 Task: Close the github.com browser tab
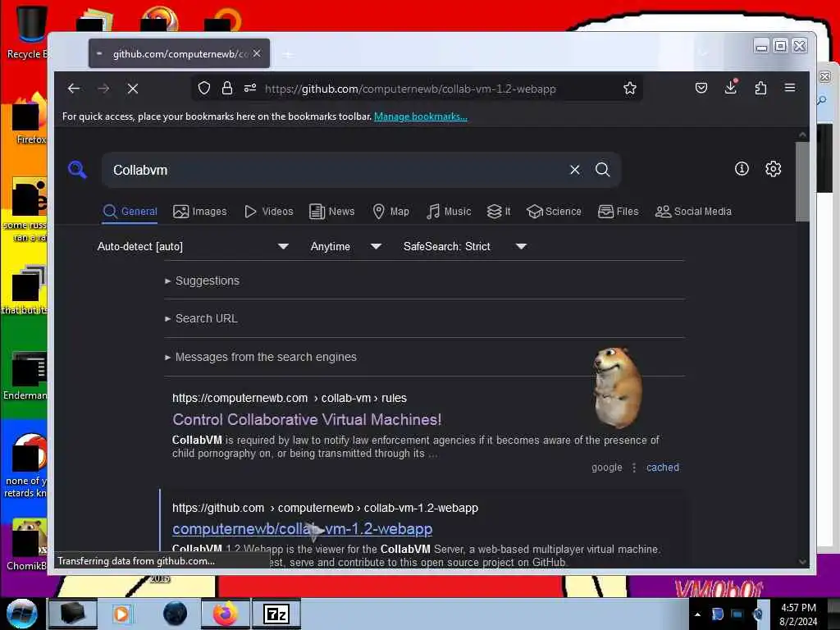coord(257,53)
